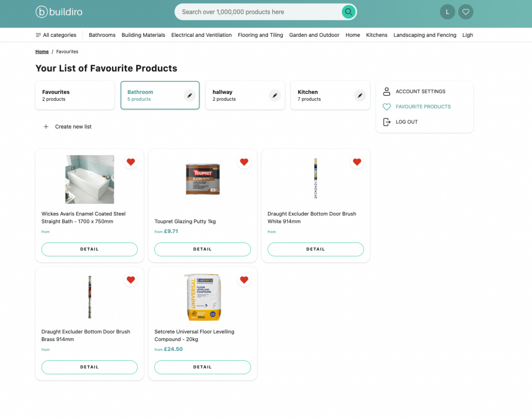Click the £9.71 price
The image size is (532, 419).
tap(171, 232)
